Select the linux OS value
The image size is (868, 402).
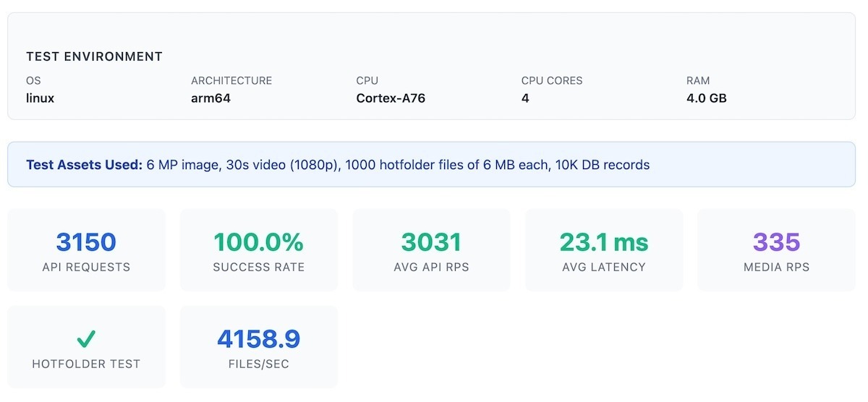pyautogui.click(x=41, y=98)
